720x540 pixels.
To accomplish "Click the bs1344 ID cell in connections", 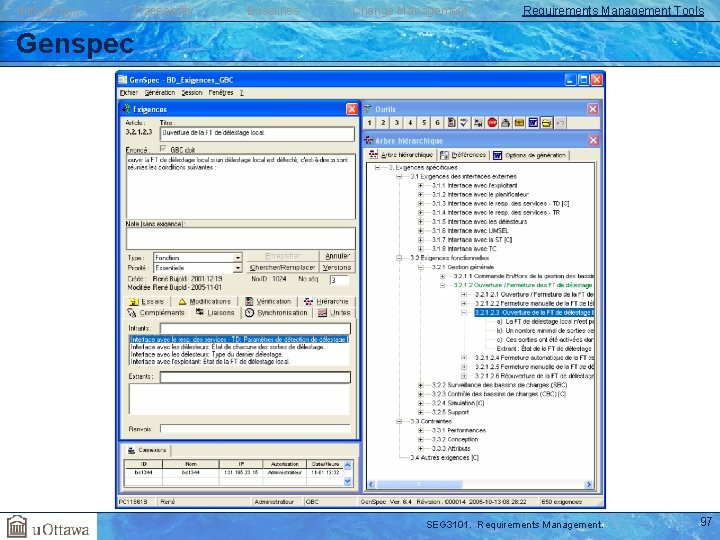I will pyautogui.click(x=143, y=472).
